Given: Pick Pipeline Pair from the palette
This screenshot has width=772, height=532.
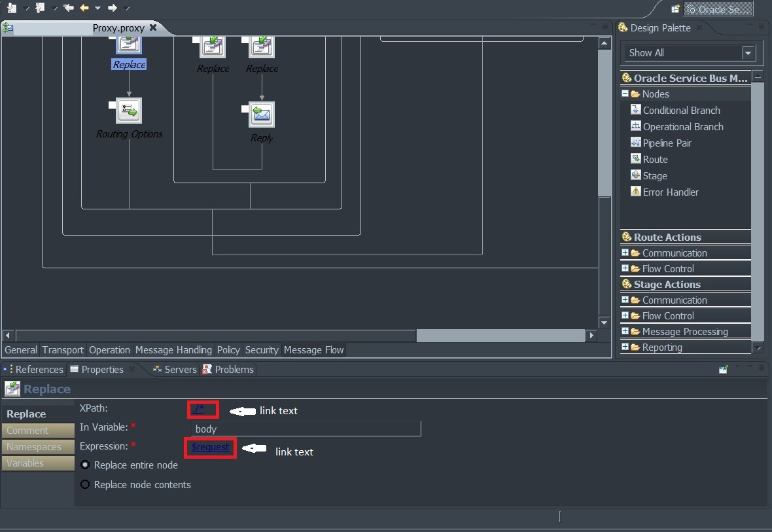Looking at the screenshot, I should pos(661,143).
